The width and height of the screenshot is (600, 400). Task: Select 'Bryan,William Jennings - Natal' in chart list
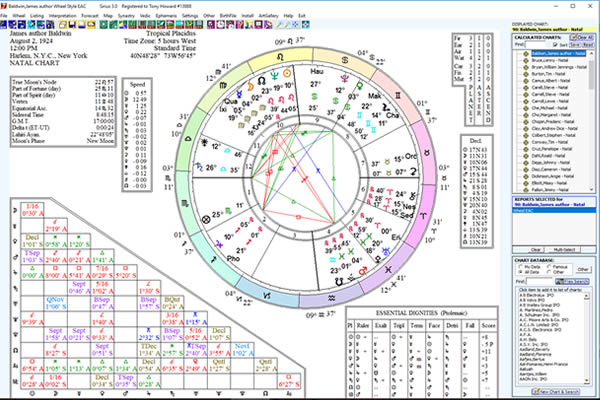click(x=559, y=67)
